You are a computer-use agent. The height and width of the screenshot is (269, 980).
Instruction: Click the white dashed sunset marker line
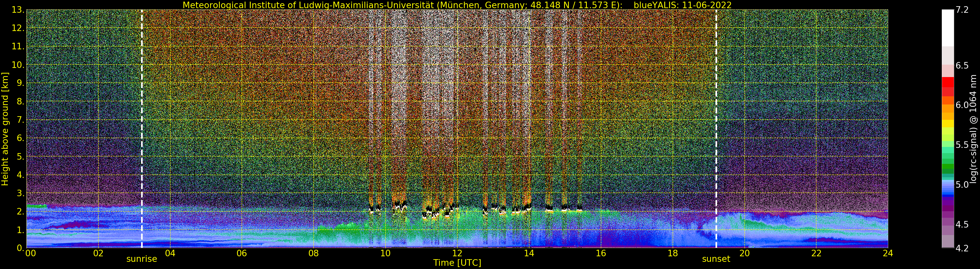[716, 129]
